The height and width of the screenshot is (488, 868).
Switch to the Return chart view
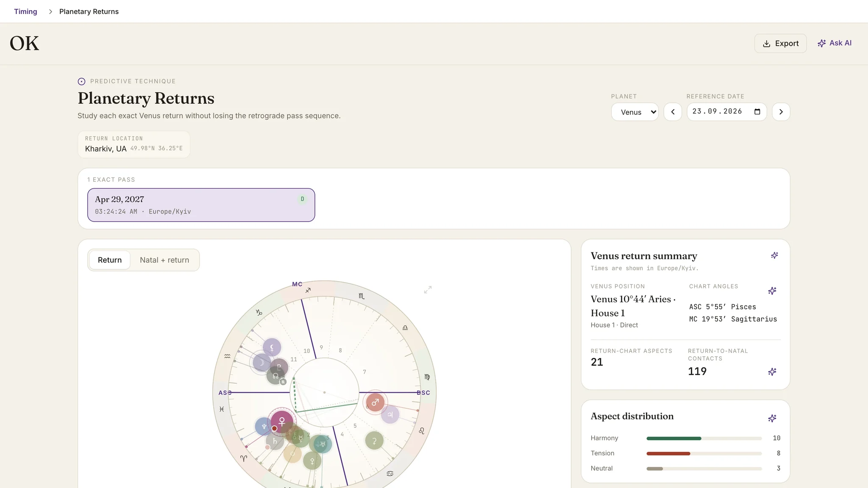110,260
